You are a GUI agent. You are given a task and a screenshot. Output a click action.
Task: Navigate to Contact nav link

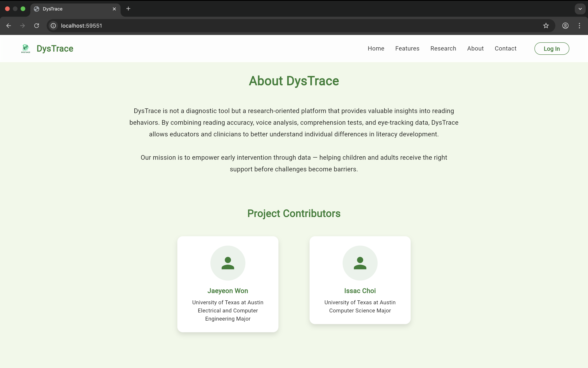[x=505, y=48]
